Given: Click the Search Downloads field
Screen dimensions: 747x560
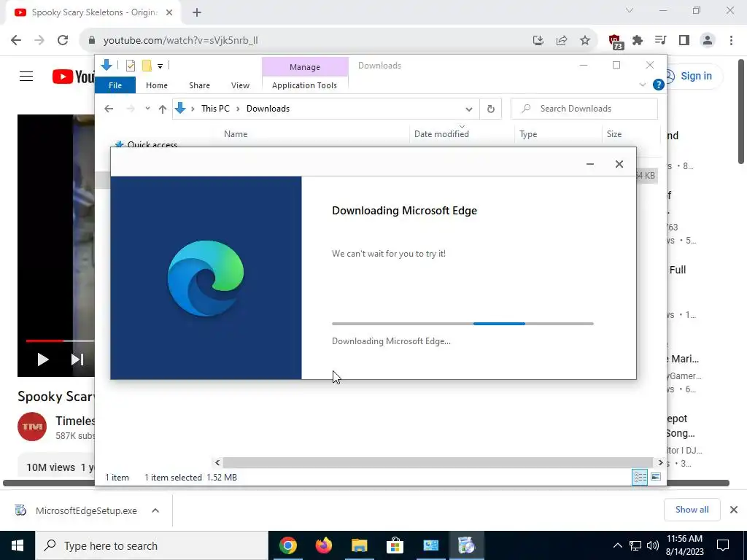Looking at the screenshot, I should coord(584,109).
